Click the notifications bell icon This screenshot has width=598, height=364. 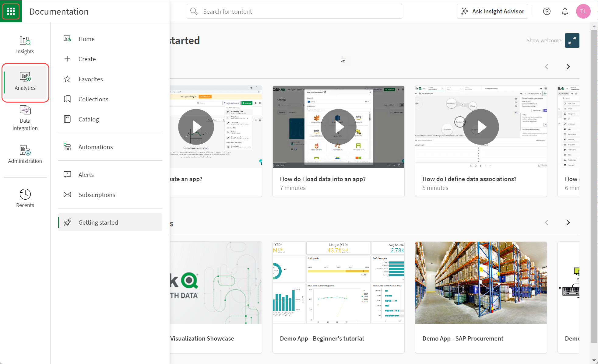click(565, 12)
